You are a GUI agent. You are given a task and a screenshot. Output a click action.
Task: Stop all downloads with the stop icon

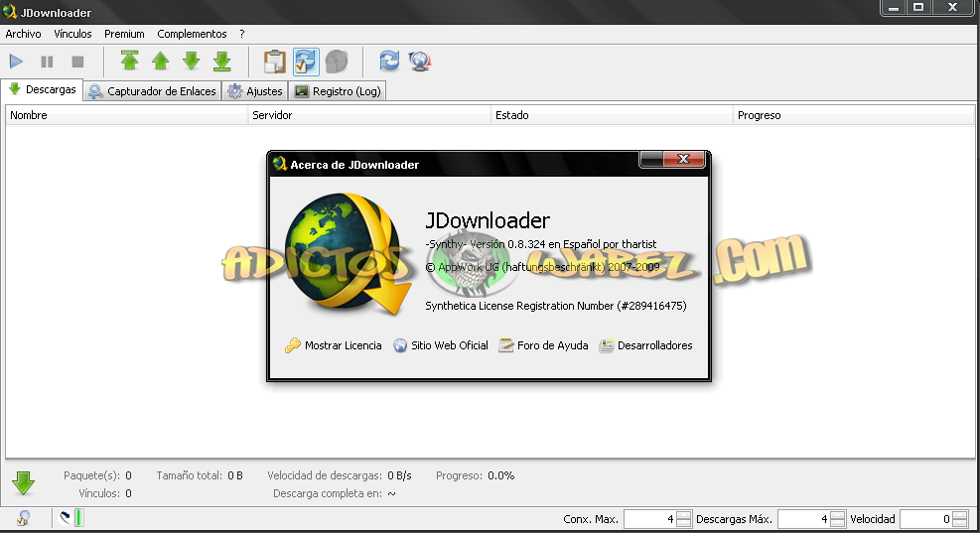[77, 62]
